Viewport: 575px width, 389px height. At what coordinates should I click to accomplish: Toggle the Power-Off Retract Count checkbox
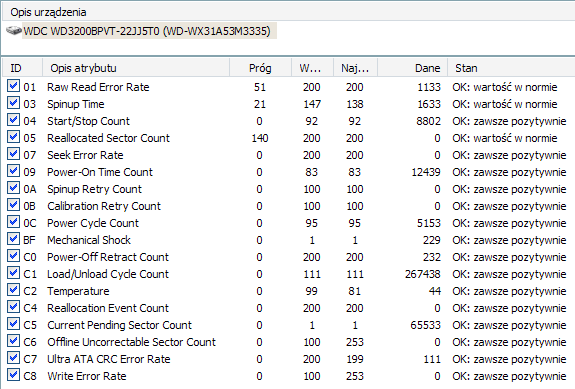(x=13, y=256)
